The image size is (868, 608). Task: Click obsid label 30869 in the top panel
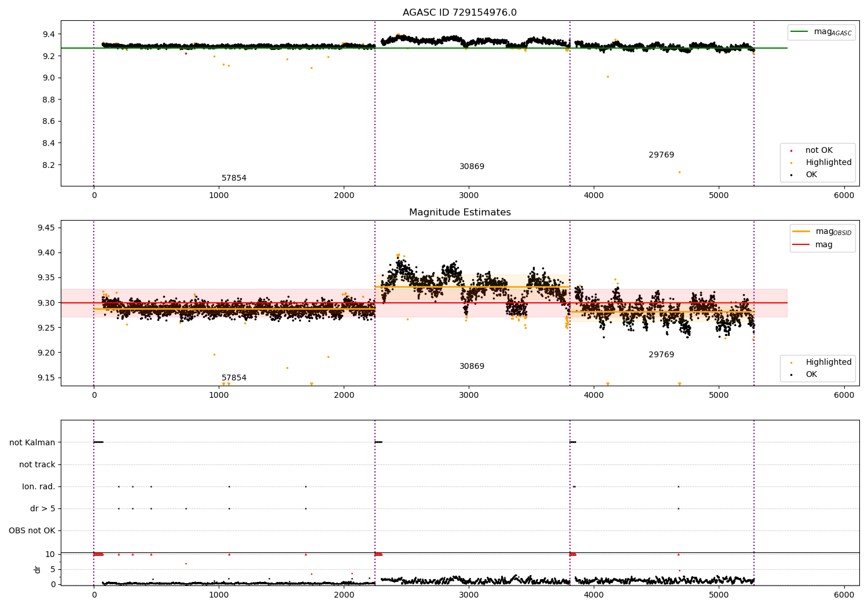[x=472, y=167]
